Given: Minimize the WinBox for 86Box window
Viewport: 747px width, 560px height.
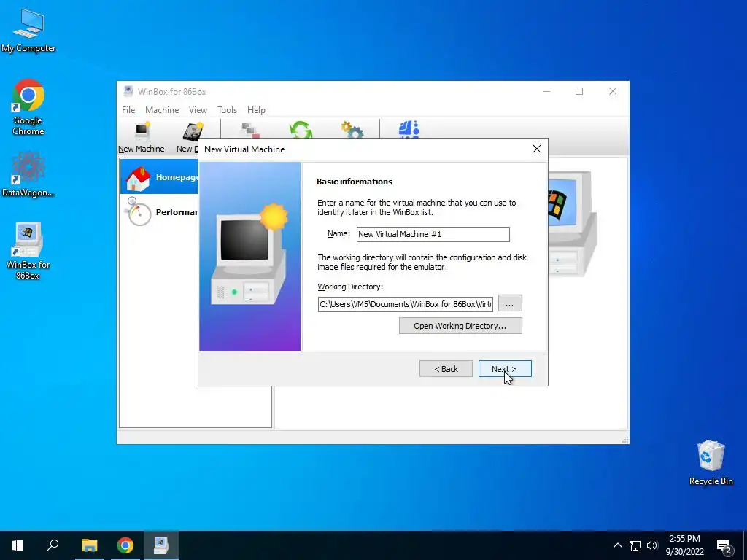Looking at the screenshot, I should click(546, 91).
